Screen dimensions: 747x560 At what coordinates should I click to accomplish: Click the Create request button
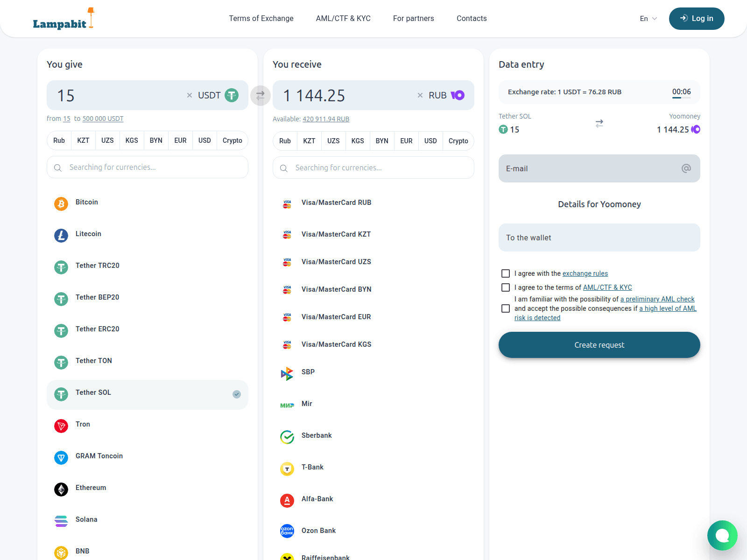pos(599,345)
